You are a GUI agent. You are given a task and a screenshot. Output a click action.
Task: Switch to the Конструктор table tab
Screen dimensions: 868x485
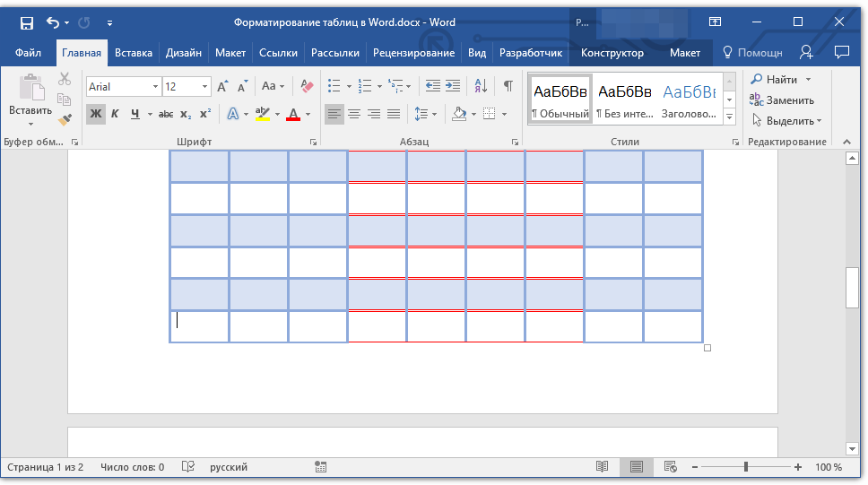tap(612, 53)
